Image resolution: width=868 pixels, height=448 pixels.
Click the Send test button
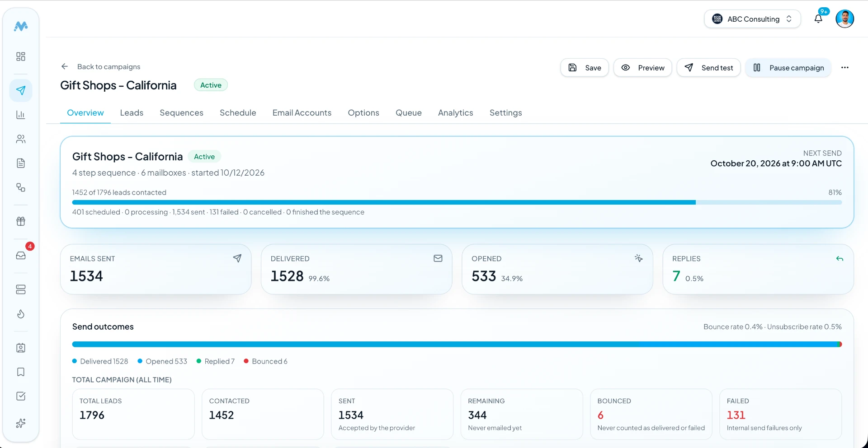tap(708, 68)
